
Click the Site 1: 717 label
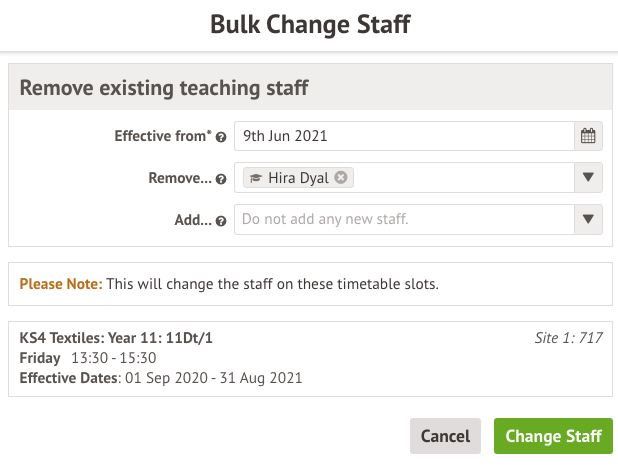tap(569, 338)
